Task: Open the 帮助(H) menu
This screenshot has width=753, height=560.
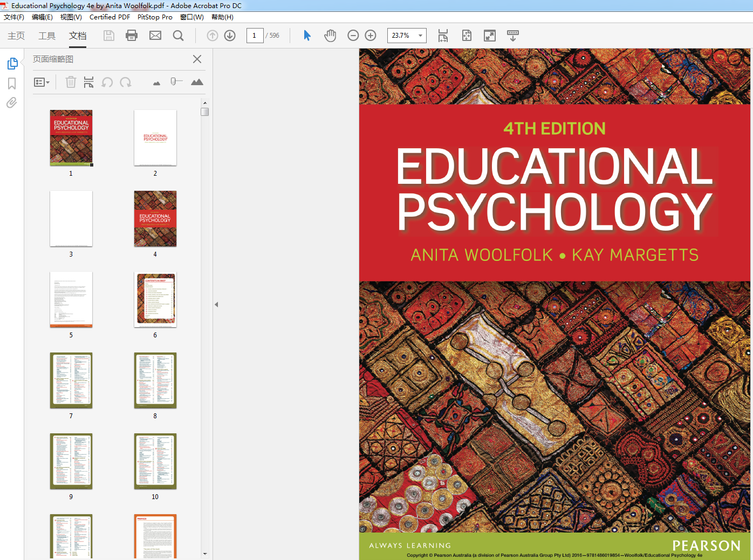Action: (222, 17)
